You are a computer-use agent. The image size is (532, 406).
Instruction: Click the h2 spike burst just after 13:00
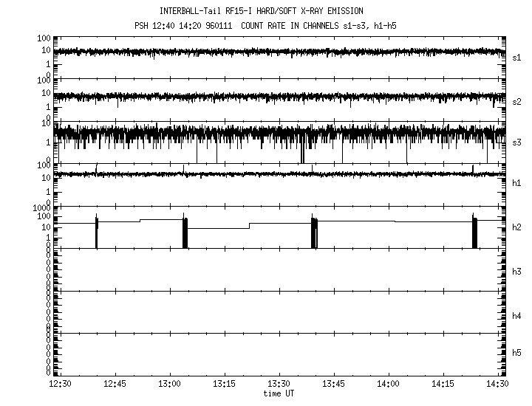pyautogui.click(x=185, y=233)
